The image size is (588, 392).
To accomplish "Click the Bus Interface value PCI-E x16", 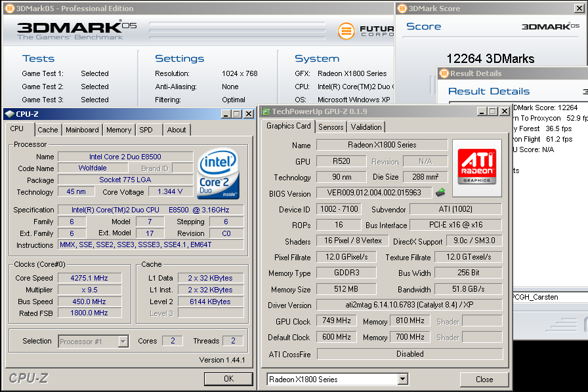I will (456, 225).
